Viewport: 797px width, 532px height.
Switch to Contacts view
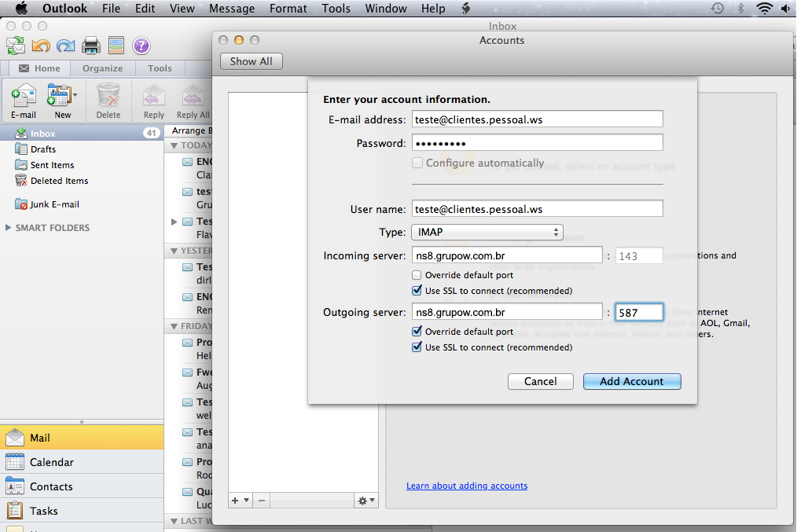click(82, 486)
